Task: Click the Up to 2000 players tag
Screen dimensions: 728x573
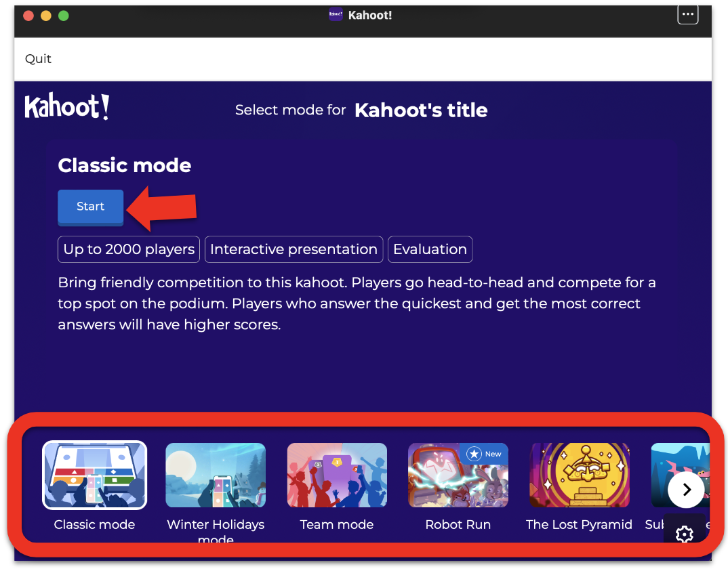Action: click(129, 250)
